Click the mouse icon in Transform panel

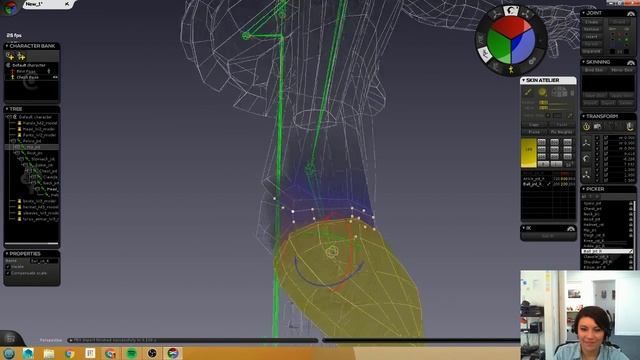tap(630, 127)
